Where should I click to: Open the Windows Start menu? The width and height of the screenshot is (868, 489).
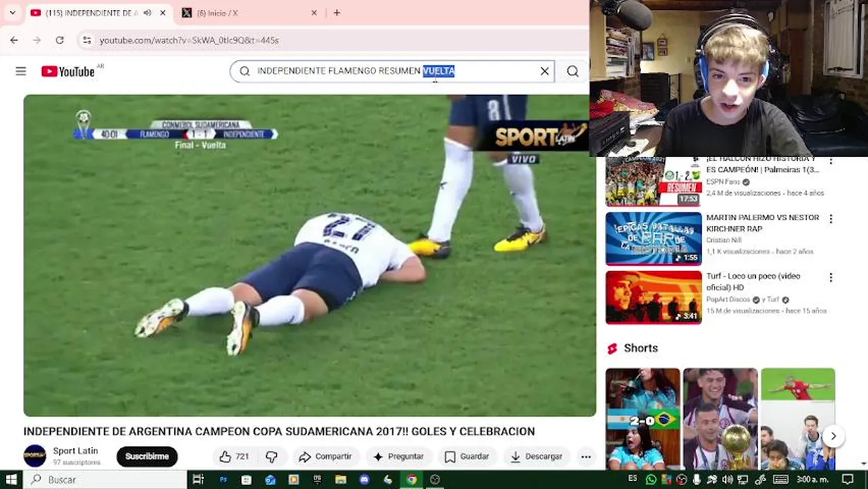[x=12, y=479]
